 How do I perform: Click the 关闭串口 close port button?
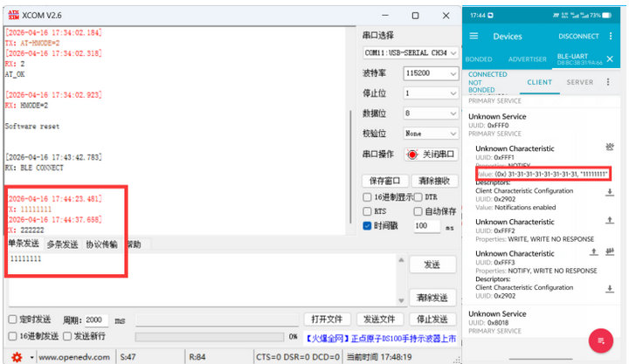(432, 155)
